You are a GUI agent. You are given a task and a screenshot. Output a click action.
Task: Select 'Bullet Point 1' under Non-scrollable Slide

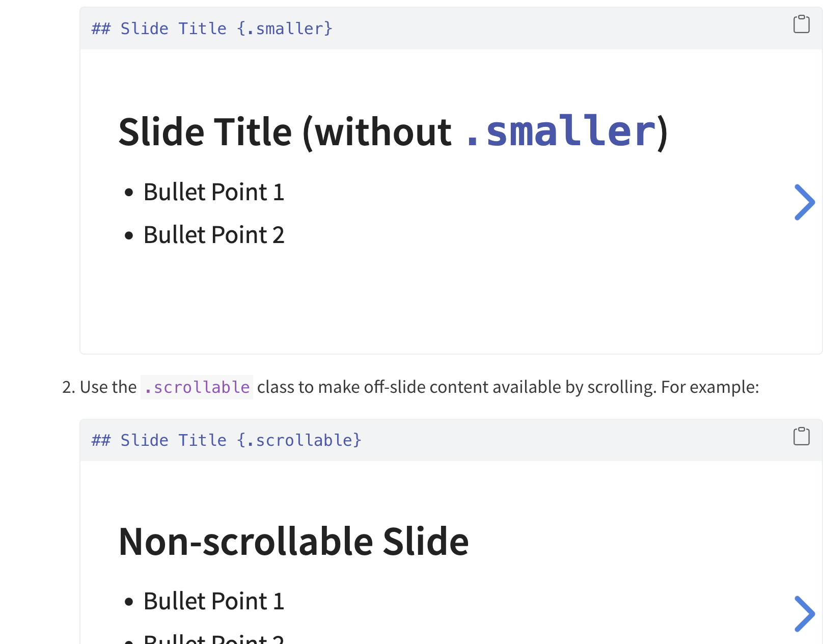coord(213,601)
